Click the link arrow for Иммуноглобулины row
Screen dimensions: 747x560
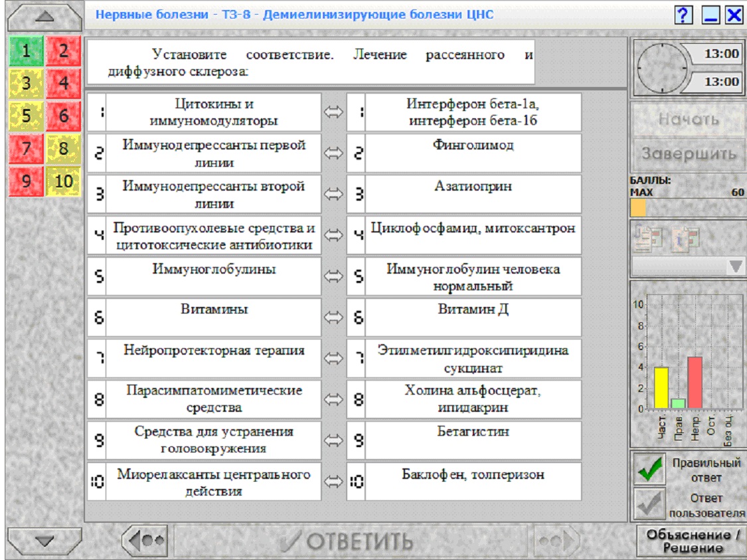(x=333, y=276)
